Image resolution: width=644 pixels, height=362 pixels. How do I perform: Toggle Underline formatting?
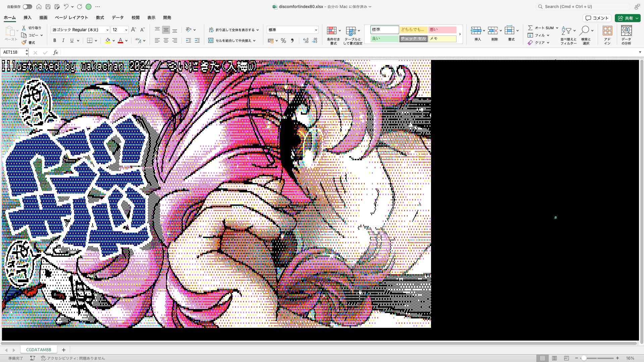[x=72, y=41]
